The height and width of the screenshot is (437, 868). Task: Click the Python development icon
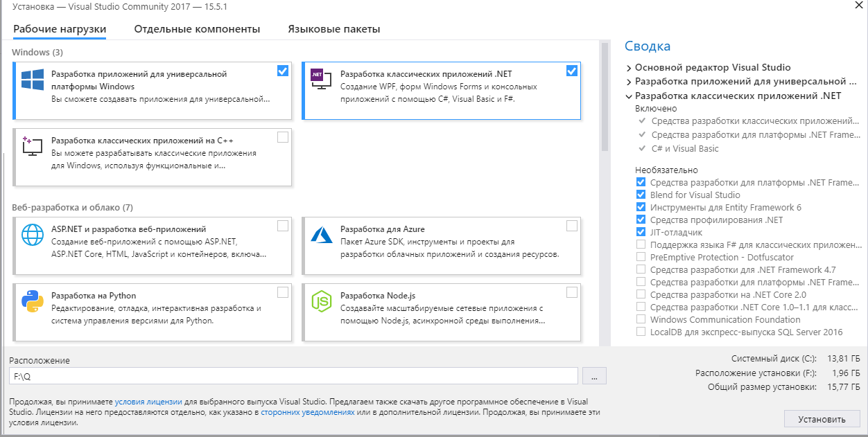(32, 301)
